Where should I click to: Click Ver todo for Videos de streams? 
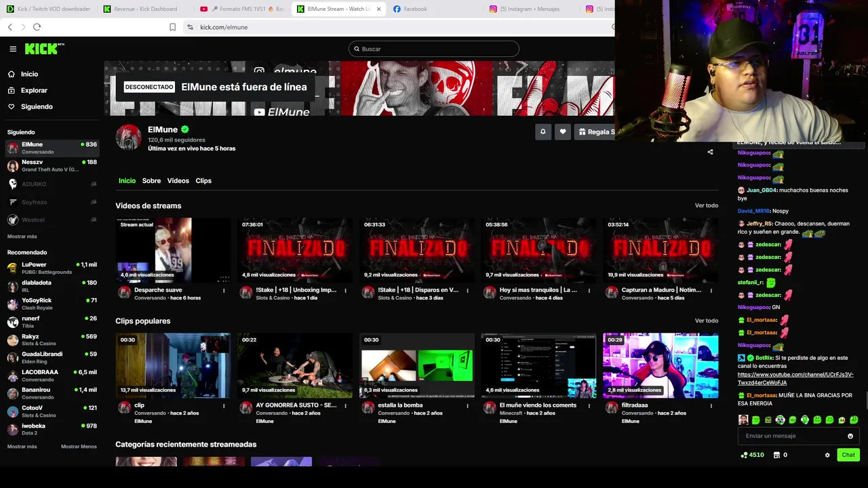[706, 205]
